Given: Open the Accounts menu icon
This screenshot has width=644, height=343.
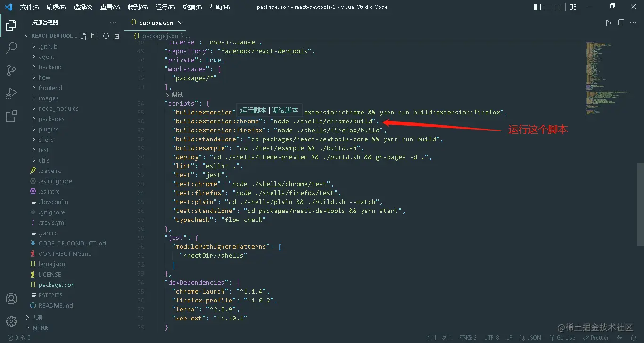Looking at the screenshot, I should (x=11, y=299).
